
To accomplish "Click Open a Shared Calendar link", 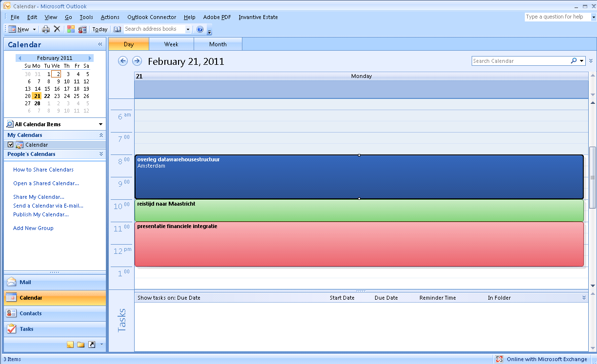I will pos(46,183).
